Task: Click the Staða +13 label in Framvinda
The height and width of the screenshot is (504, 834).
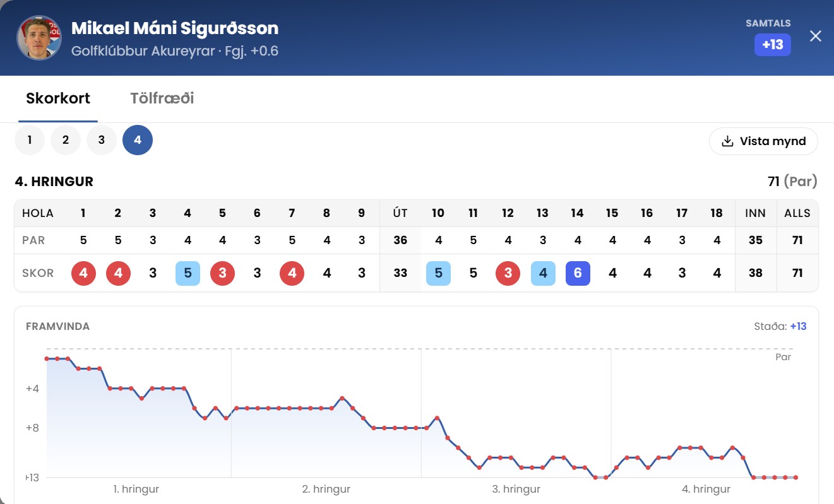Action: (780, 326)
